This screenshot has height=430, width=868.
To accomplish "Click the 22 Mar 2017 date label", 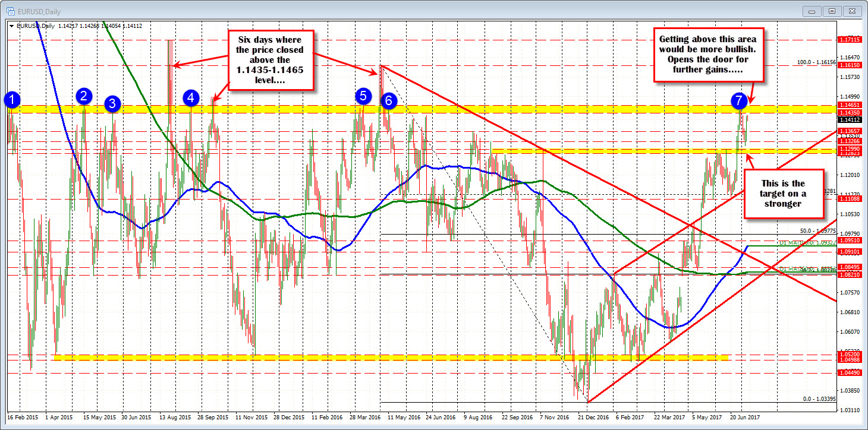I will tap(669, 418).
